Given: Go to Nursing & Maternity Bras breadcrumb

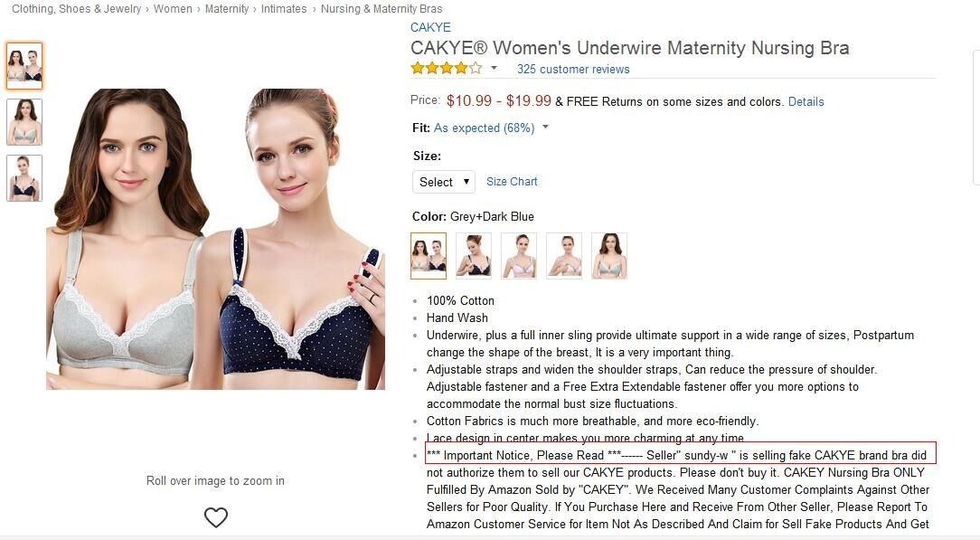Looking at the screenshot, I should coord(382,9).
